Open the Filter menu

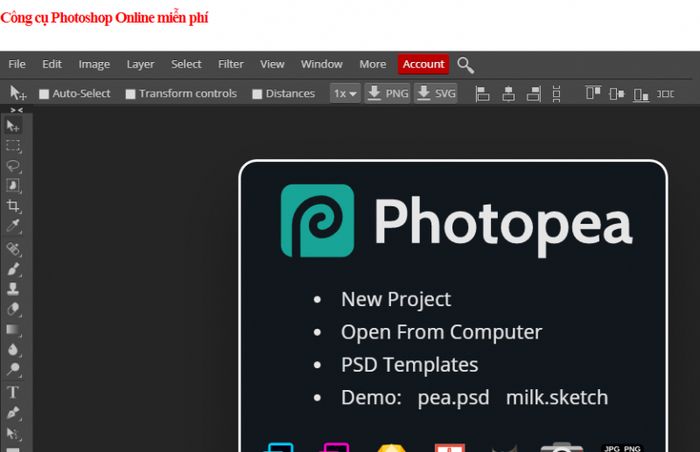pos(231,64)
